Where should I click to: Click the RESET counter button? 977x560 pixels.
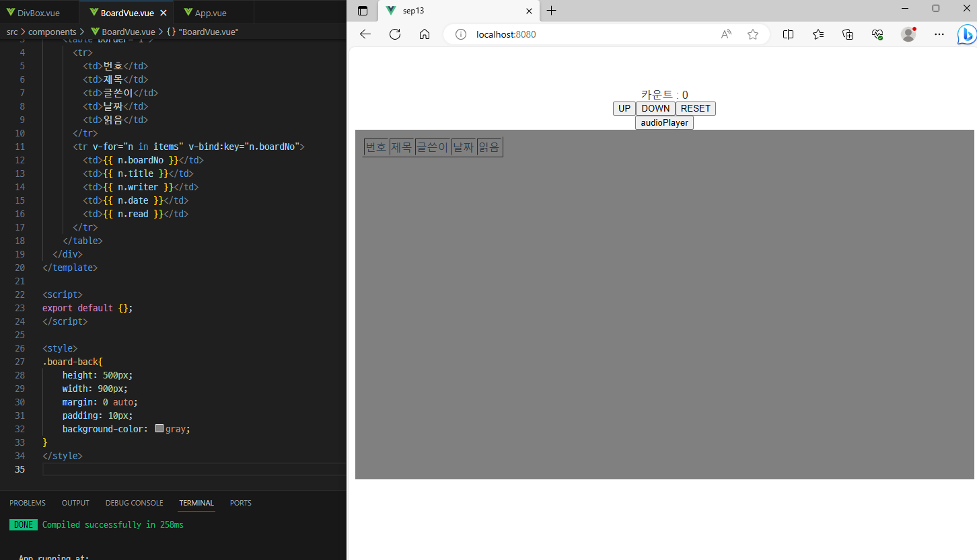[696, 108]
